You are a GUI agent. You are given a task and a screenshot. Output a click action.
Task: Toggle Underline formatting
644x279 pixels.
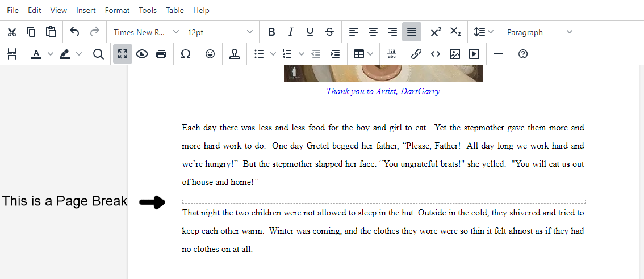310,32
